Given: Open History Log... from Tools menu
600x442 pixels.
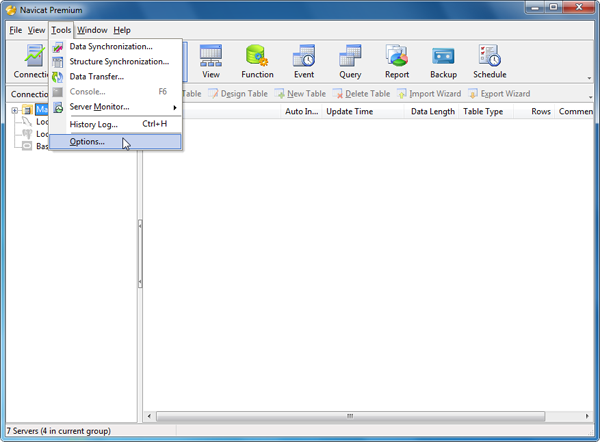Looking at the screenshot, I should 116,124.
